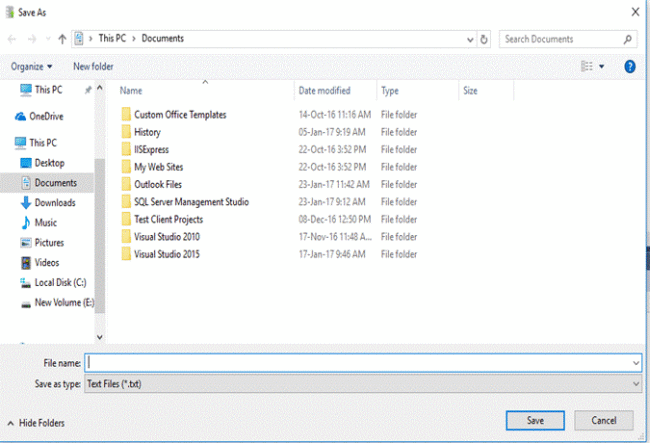Click the History folder icon
Viewport: 650px width, 443px height.
click(126, 132)
